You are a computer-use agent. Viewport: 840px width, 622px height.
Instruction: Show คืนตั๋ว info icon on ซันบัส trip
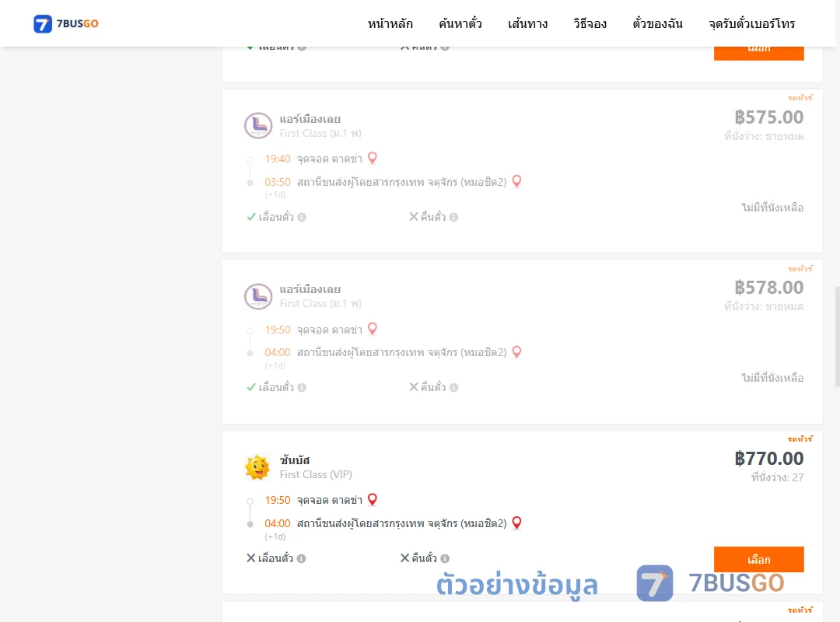coord(445,558)
